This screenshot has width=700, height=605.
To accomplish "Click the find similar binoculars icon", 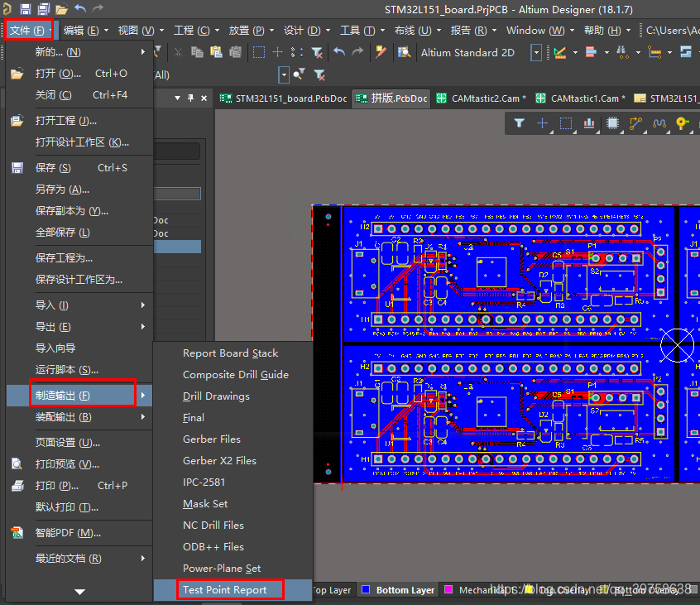I will point(622,53).
